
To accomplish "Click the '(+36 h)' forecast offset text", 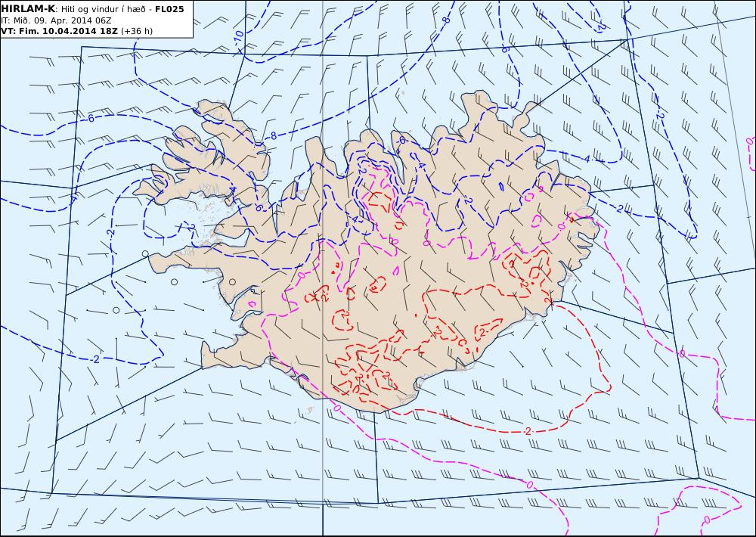I will point(137,31).
